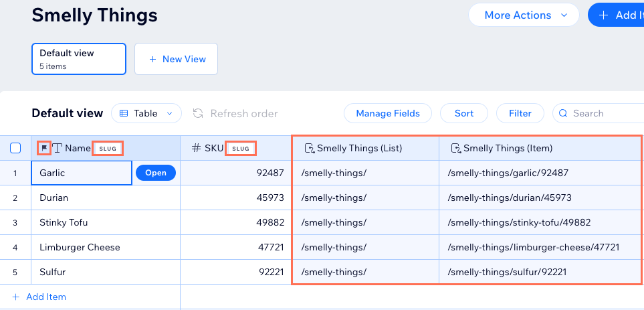Click the Filter button
The image size is (644, 310).
[520, 114]
